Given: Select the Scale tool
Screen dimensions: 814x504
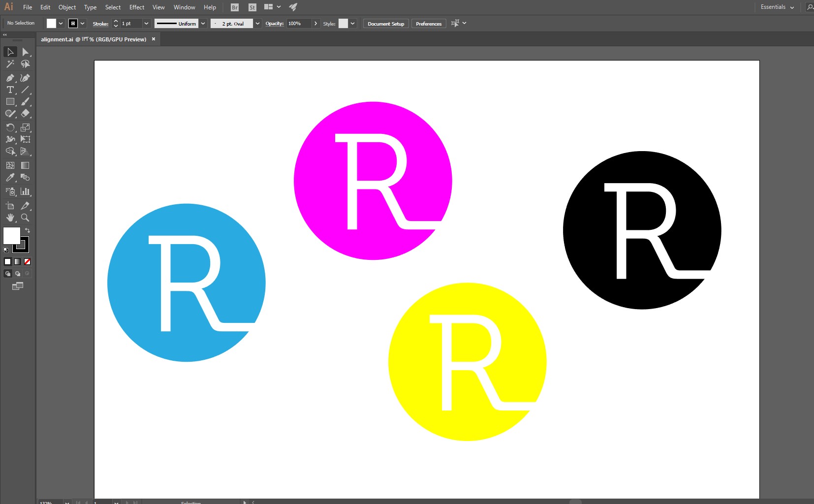Looking at the screenshot, I should point(25,127).
